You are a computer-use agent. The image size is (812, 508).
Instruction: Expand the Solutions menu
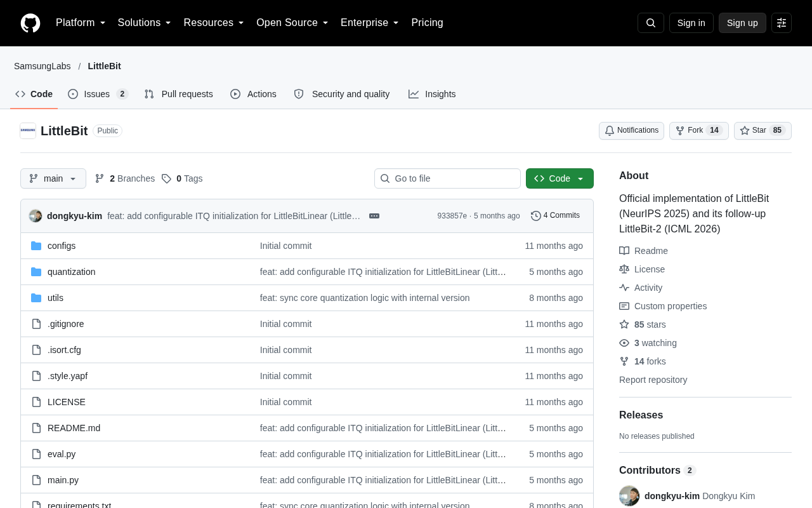(x=144, y=23)
